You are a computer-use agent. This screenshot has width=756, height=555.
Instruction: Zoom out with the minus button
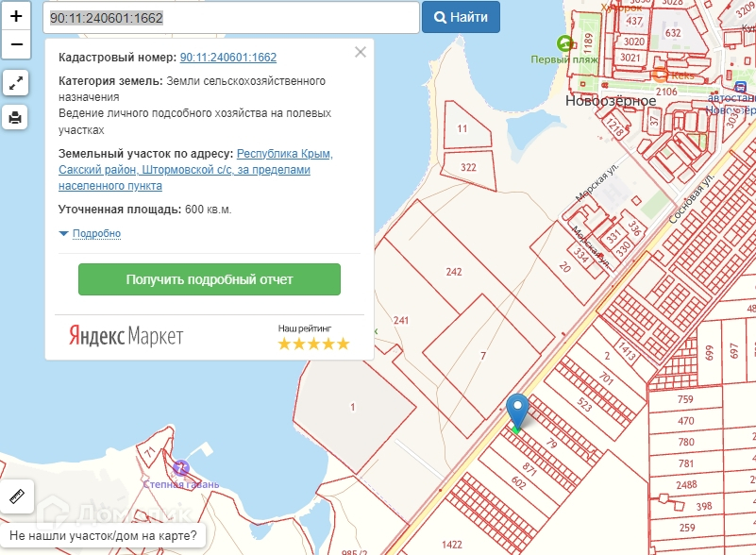coord(16,44)
